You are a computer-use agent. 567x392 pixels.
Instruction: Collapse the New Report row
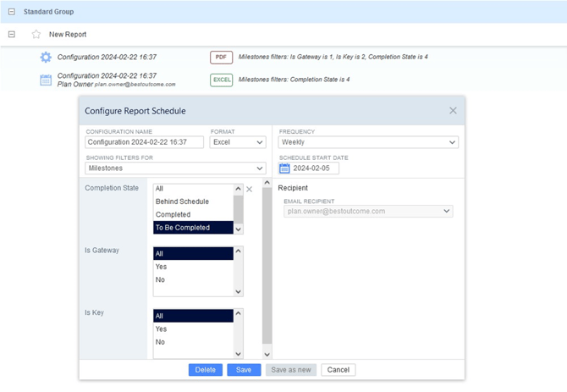(x=12, y=35)
